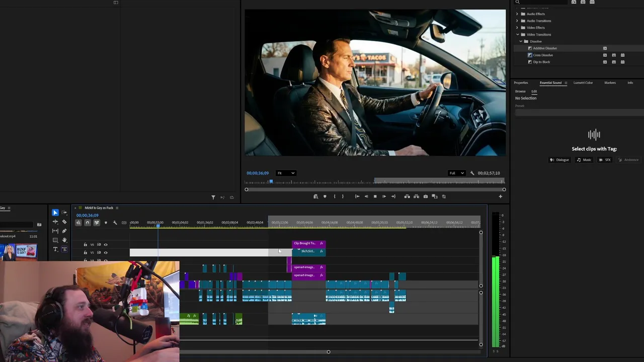Select the Track Select Forward tool
The width and height of the screenshot is (644, 362).
click(64, 213)
